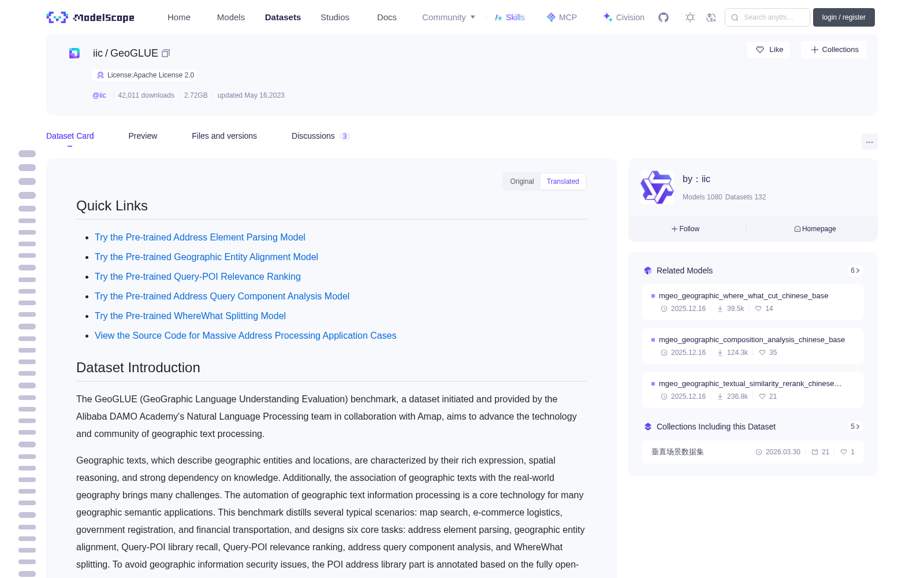
Task: Go to the Studios page
Action: 335,17
